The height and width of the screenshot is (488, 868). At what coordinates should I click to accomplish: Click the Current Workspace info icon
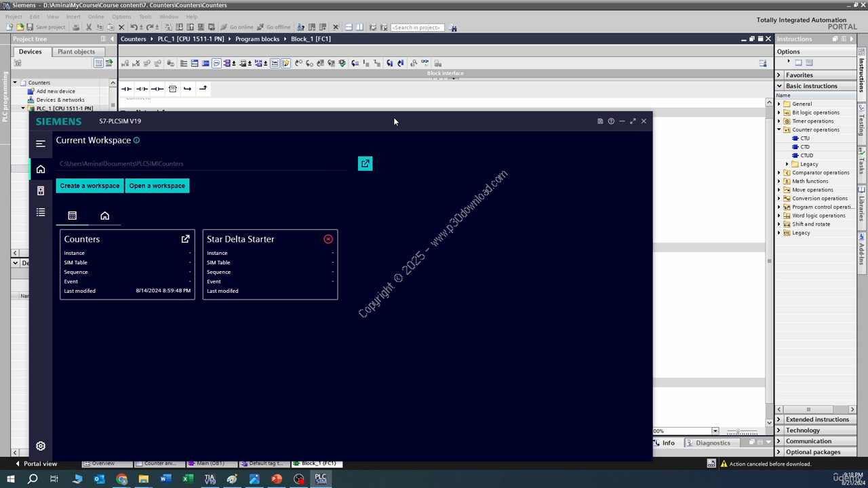pyautogui.click(x=136, y=140)
